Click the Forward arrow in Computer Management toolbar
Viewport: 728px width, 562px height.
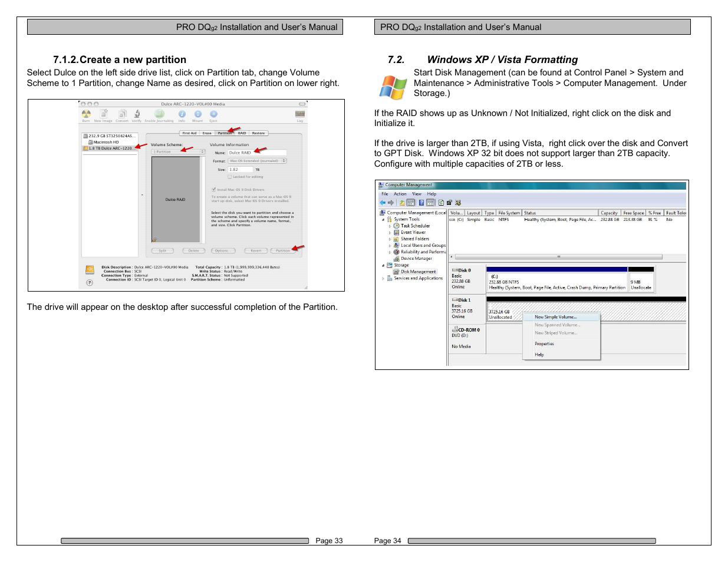(x=390, y=203)
